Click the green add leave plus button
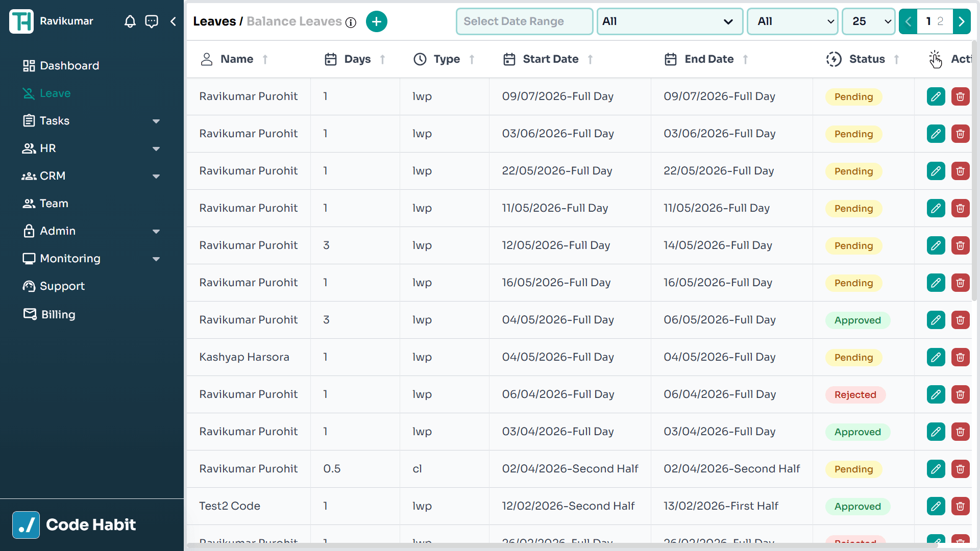This screenshot has width=980, height=551. click(377, 21)
